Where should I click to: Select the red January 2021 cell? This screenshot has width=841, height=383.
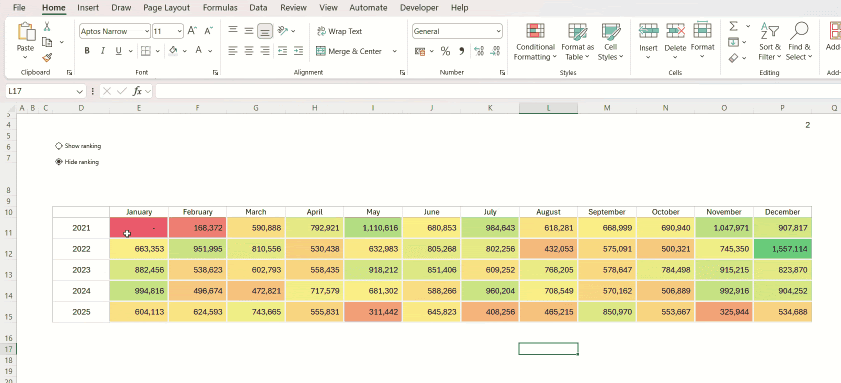[139, 228]
